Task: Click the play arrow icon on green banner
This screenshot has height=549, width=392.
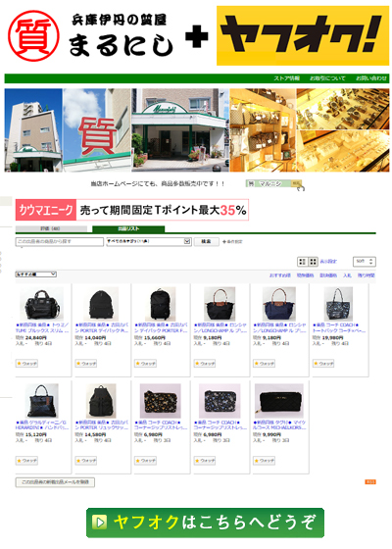Action: click(100, 523)
